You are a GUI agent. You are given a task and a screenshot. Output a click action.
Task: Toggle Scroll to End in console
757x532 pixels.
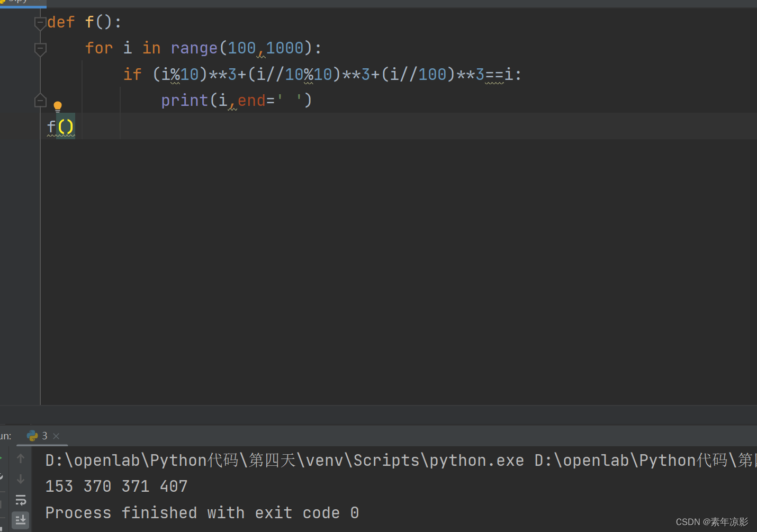(21, 520)
